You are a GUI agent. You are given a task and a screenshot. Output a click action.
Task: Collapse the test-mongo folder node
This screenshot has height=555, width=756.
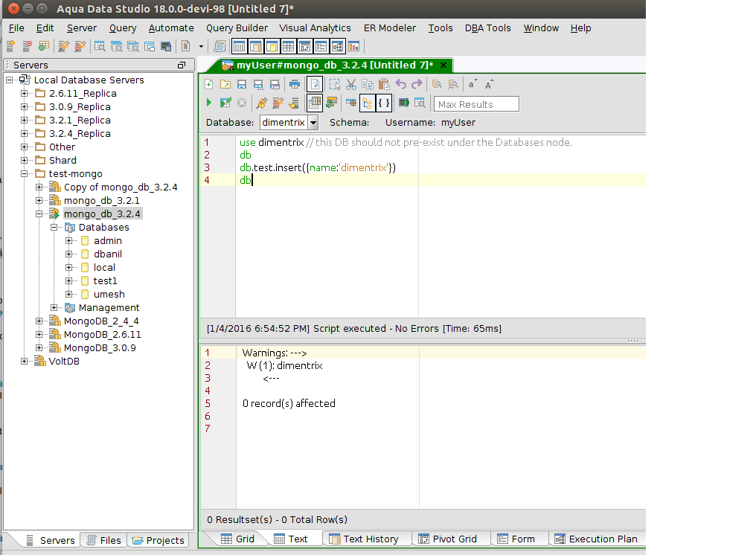point(24,173)
